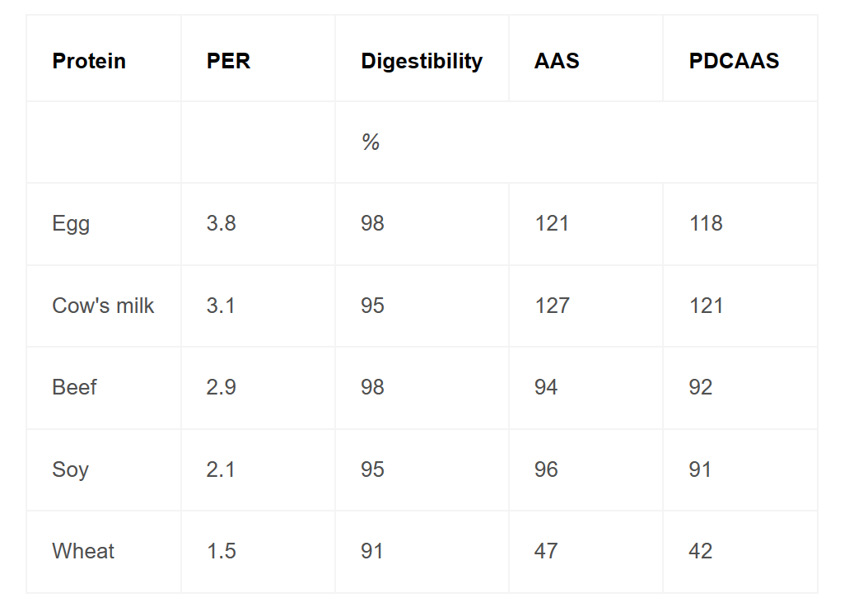Click Cow's milk AAS value 127
868x607 pixels.
click(551, 306)
